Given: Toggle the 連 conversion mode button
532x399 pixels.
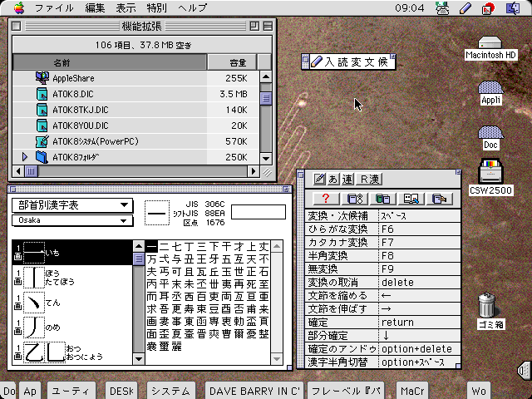Looking at the screenshot, I should 347,179.
